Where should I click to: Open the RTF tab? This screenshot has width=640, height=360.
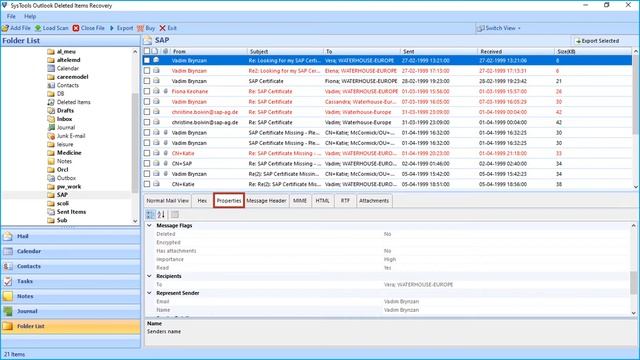pyautogui.click(x=345, y=201)
